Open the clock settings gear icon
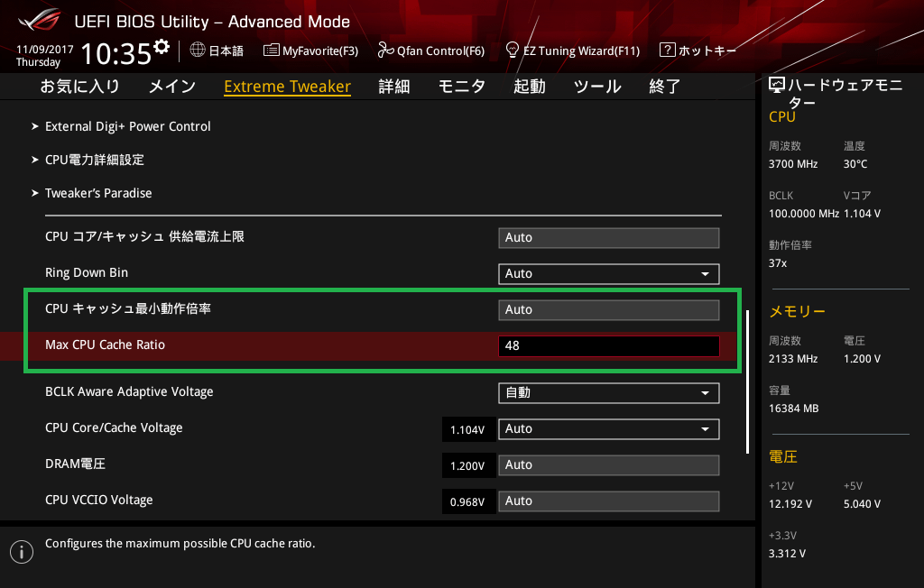This screenshot has width=924, height=588. point(162,47)
